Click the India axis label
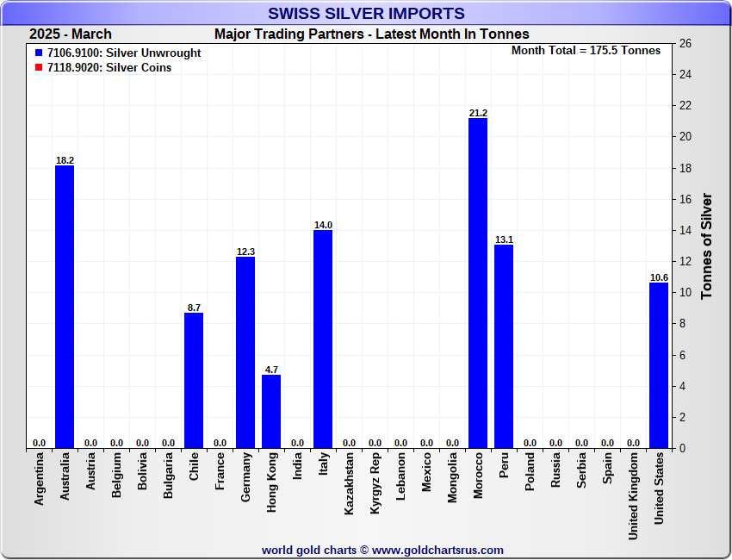Viewport: 732px width, 560px height. 297,465
